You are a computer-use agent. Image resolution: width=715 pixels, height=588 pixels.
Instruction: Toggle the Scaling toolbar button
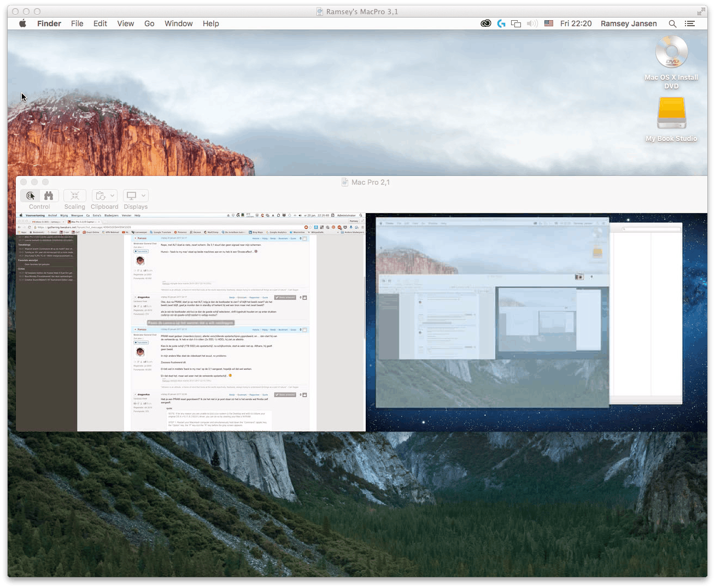(75, 196)
